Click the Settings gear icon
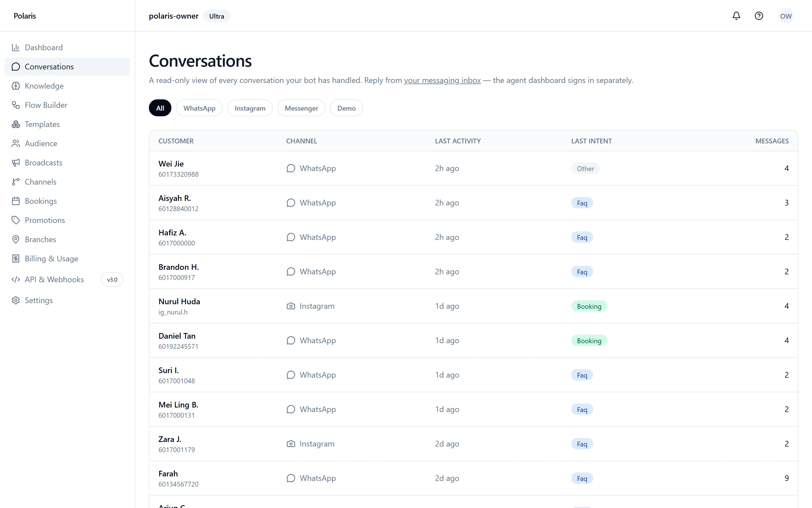 point(16,300)
